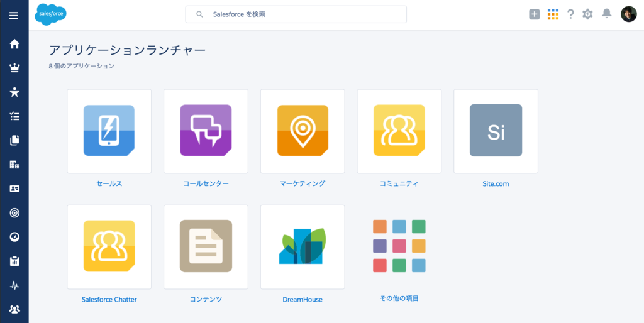The width and height of the screenshot is (644, 323).
Task: Click the Site.com link label
Action: [x=496, y=184]
